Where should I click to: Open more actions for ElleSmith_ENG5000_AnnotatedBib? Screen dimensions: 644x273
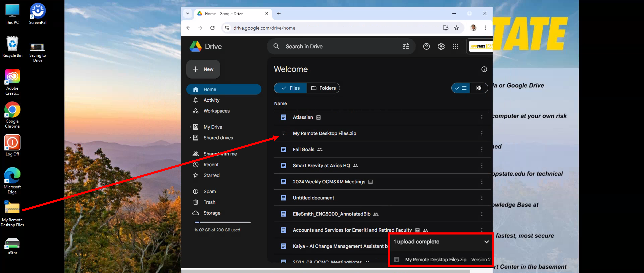482,214
